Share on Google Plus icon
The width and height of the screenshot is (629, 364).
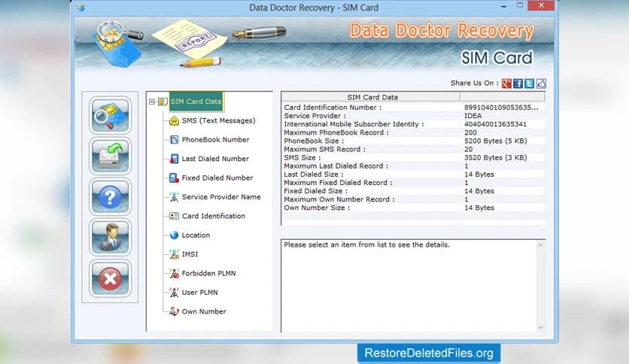pyautogui.click(x=506, y=83)
